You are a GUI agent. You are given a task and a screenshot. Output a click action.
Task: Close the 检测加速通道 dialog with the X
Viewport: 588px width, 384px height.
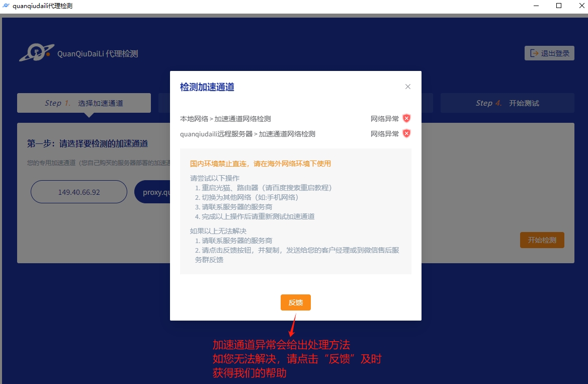(408, 87)
